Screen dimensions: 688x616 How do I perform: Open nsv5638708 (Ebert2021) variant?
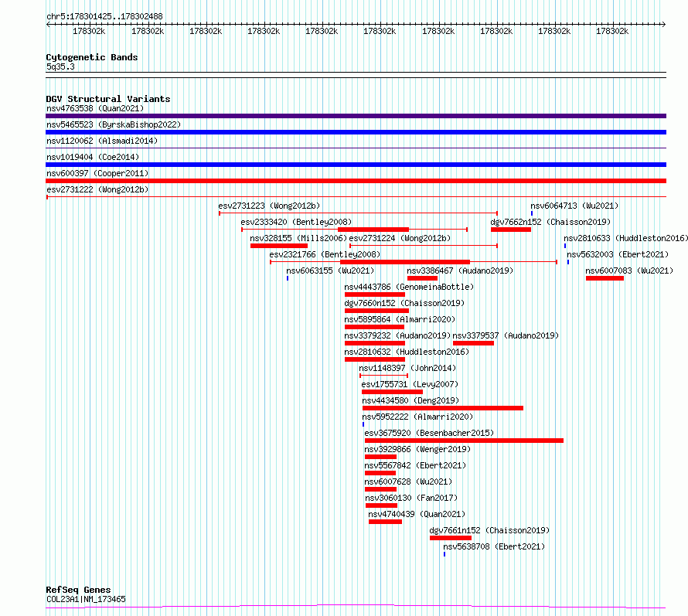tap(494, 546)
